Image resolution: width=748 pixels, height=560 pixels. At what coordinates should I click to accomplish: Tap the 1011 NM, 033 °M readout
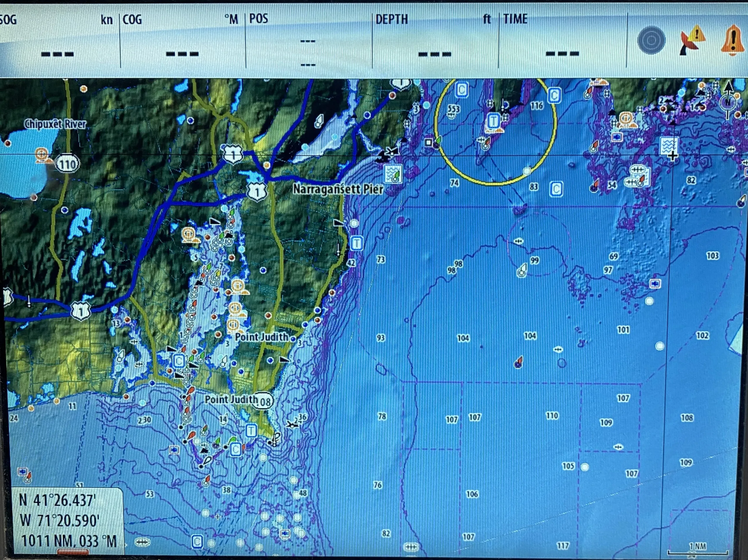pos(69,541)
